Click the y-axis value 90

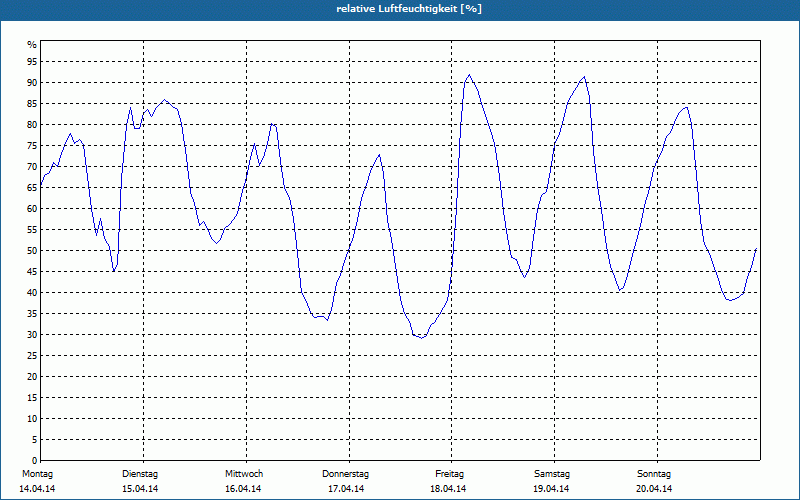pos(32,83)
